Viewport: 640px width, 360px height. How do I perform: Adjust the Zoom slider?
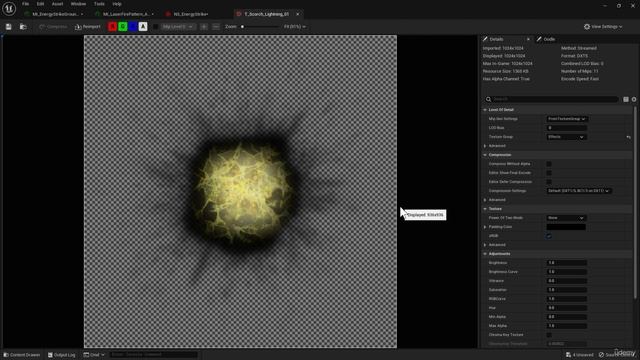(260, 27)
